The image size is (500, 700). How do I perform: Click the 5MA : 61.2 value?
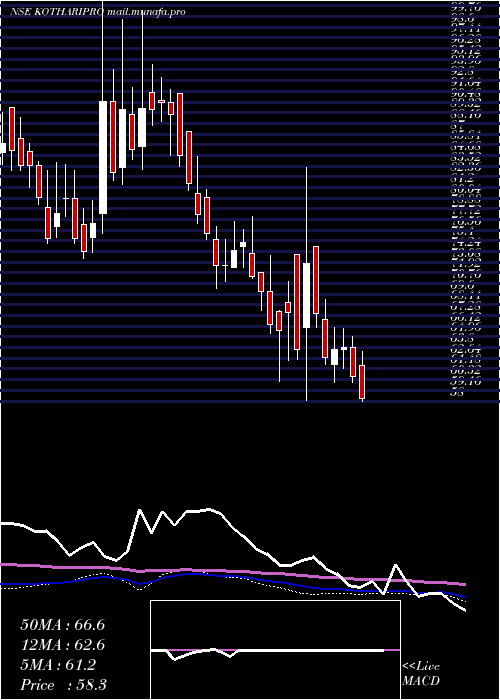tap(58, 665)
